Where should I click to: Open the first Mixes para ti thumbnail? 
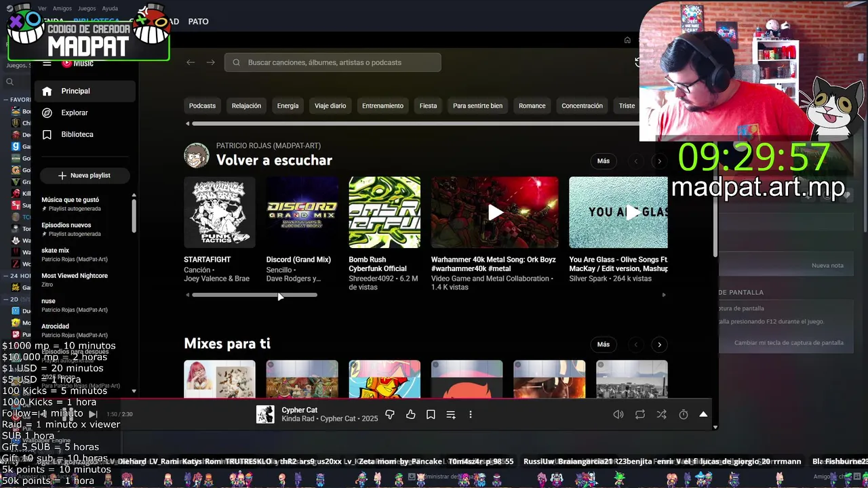[x=220, y=379]
